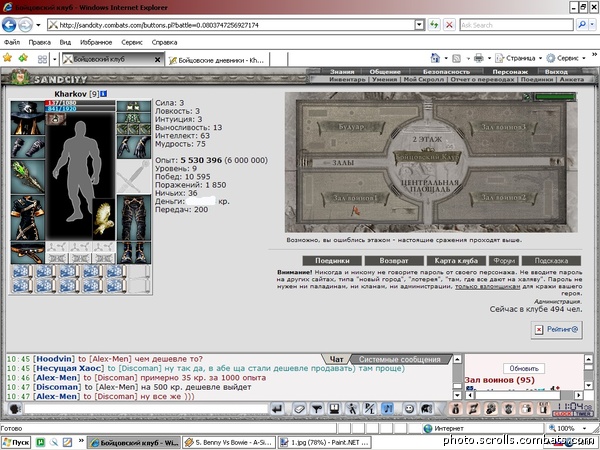Click the Форум button
600x450 pixels.
point(504,261)
